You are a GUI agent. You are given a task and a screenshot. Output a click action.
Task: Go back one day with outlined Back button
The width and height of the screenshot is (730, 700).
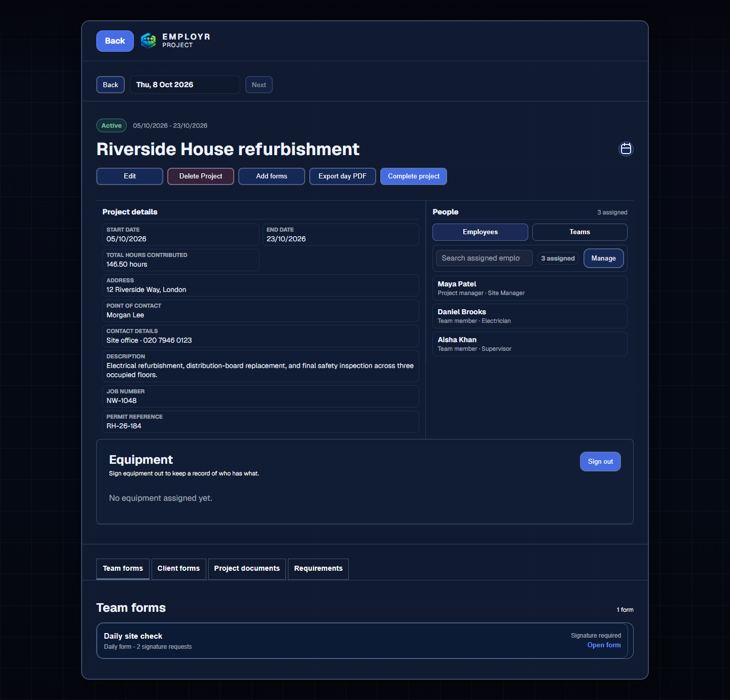111,85
